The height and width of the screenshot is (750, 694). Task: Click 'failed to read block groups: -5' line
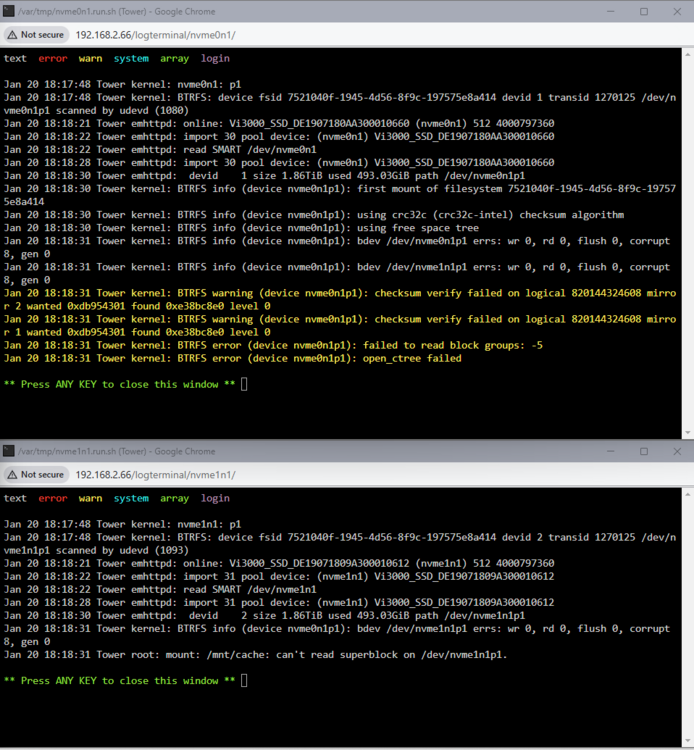coord(273,345)
